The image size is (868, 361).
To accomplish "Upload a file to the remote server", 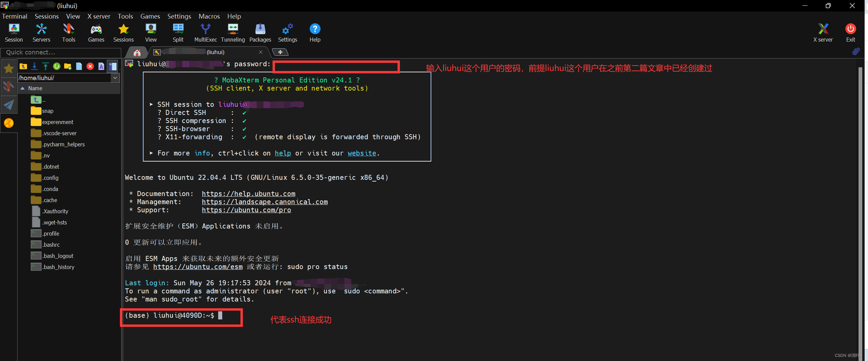I will click(x=45, y=66).
